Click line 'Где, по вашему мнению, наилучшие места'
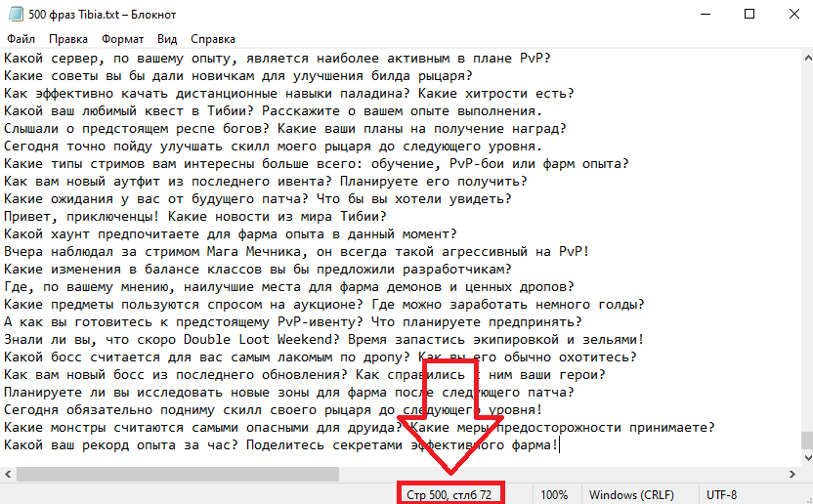This screenshot has height=504, width=813. (x=289, y=287)
